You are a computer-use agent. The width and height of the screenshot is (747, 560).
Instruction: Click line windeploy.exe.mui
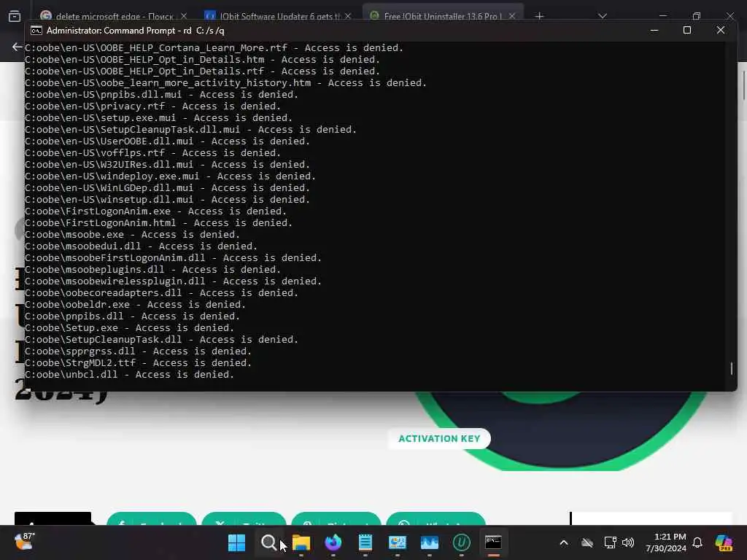170,176
